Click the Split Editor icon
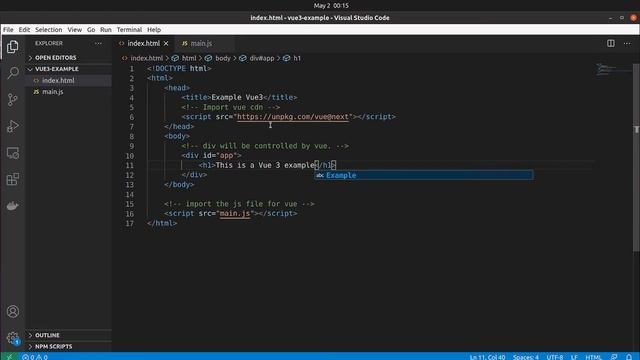Image resolution: width=640 pixels, height=360 pixels. 611,43
